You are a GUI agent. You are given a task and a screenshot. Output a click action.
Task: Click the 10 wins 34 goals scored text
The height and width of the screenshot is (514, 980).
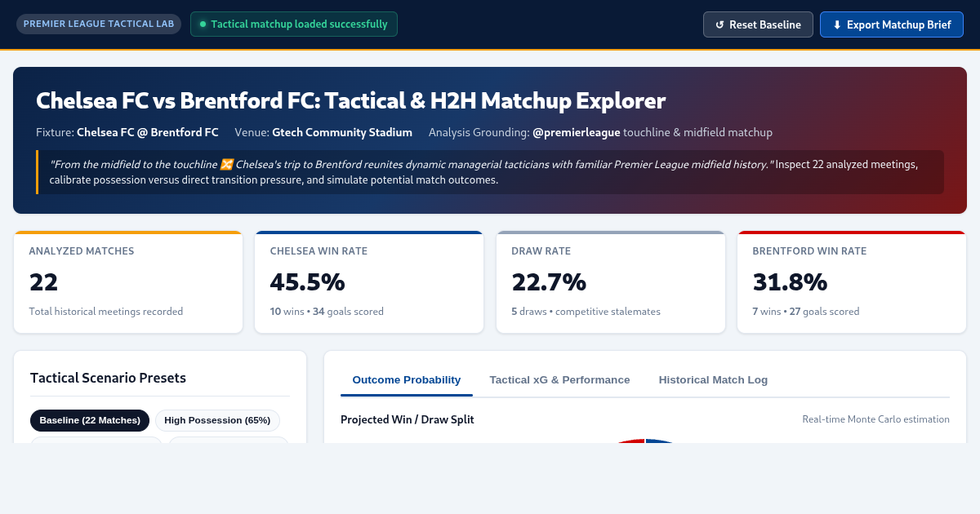327,312
